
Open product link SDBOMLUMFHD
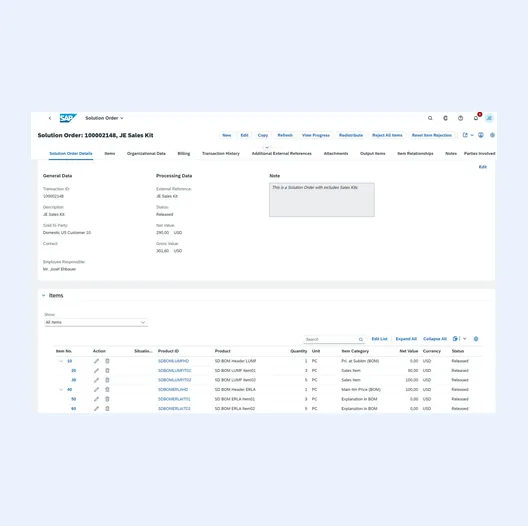click(173, 361)
